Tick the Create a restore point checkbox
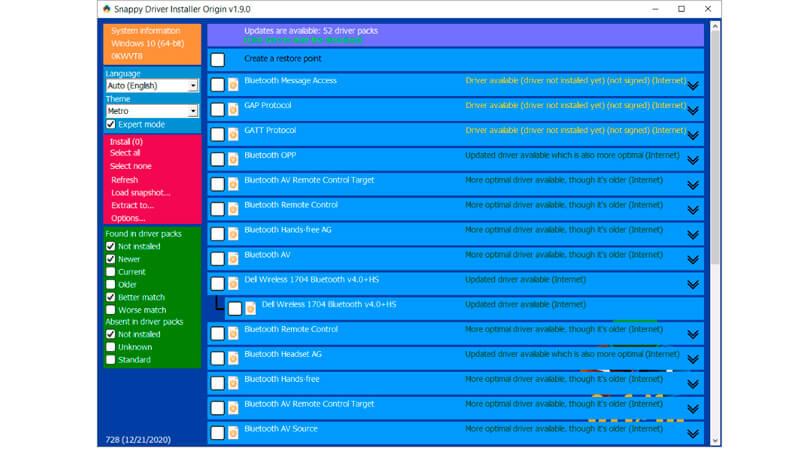The width and height of the screenshot is (800, 450). [218, 60]
